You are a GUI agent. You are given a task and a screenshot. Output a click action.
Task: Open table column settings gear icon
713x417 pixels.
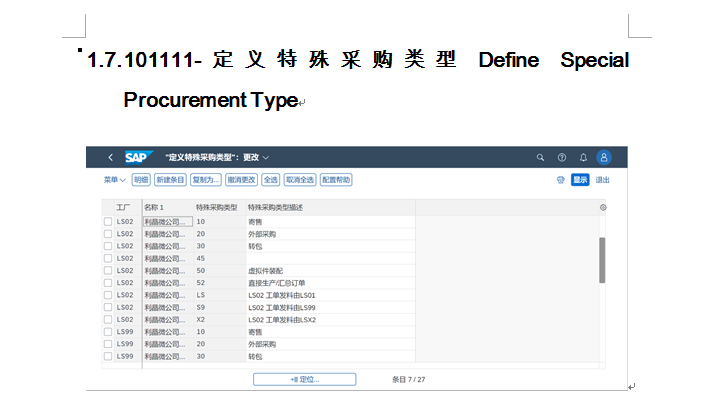603,207
